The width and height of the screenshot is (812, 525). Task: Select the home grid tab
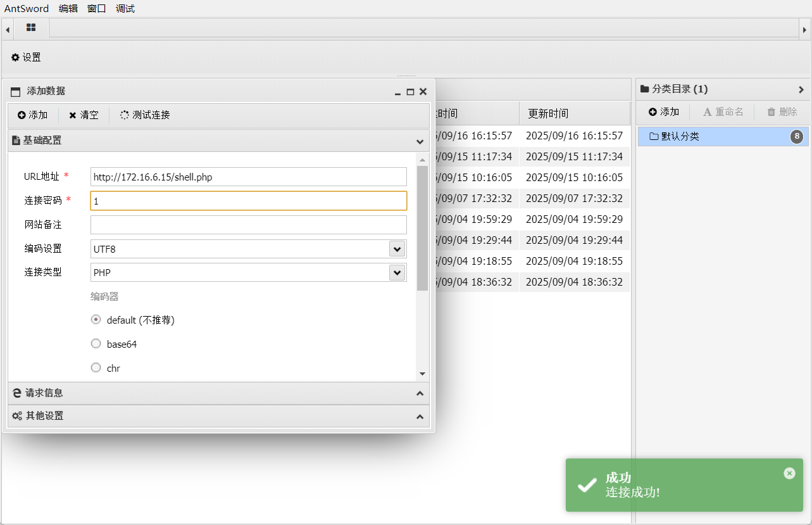(31, 28)
